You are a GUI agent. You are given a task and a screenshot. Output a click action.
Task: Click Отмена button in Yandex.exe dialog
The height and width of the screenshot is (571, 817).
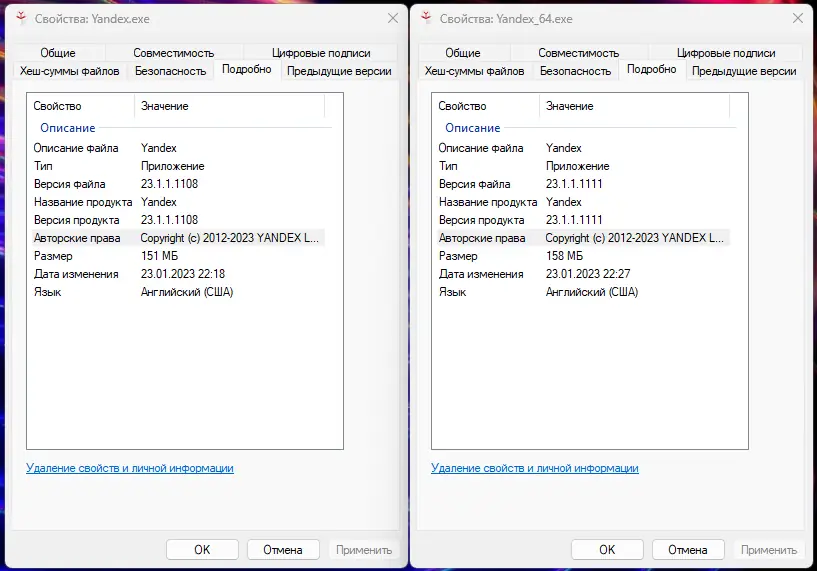pos(282,549)
